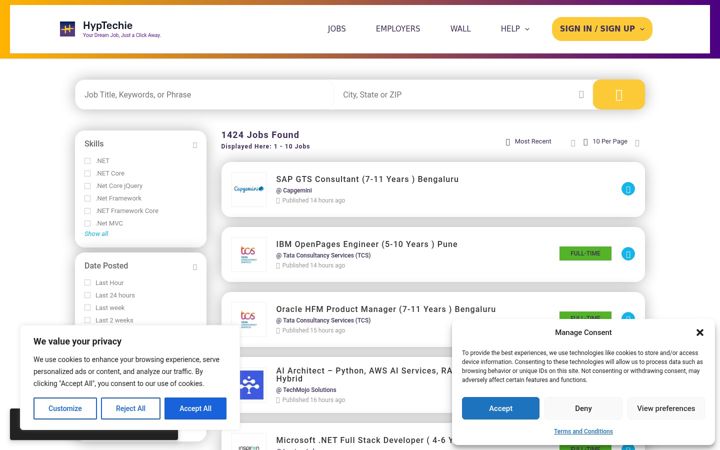Click Customize in privacy banner
The width and height of the screenshot is (720, 450).
tap(65, 408)
